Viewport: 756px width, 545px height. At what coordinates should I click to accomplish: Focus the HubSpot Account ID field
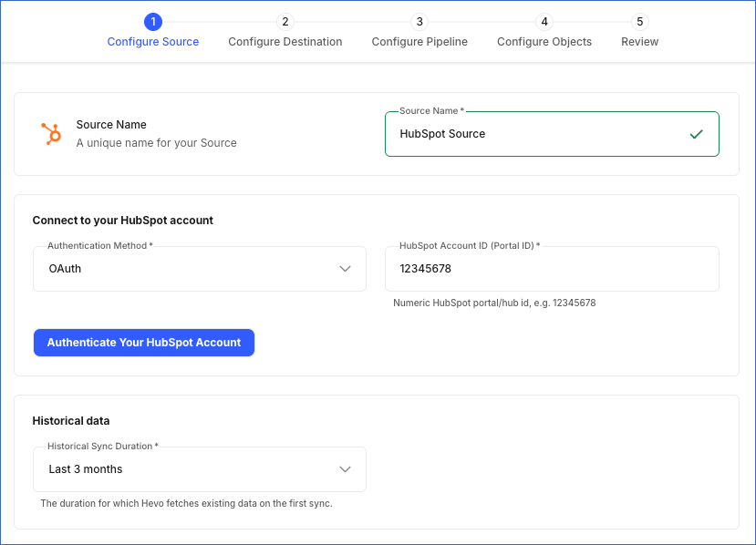coord(552,269)
